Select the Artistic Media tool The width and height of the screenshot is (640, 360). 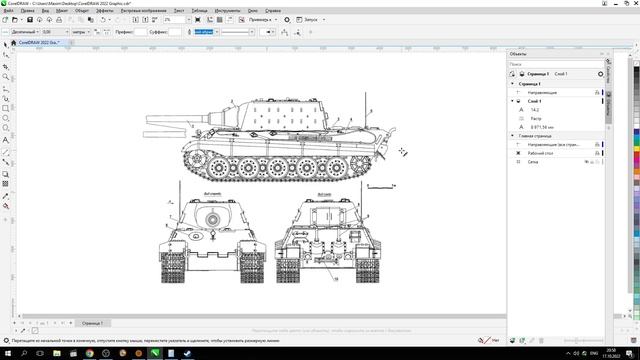[6, 98]
